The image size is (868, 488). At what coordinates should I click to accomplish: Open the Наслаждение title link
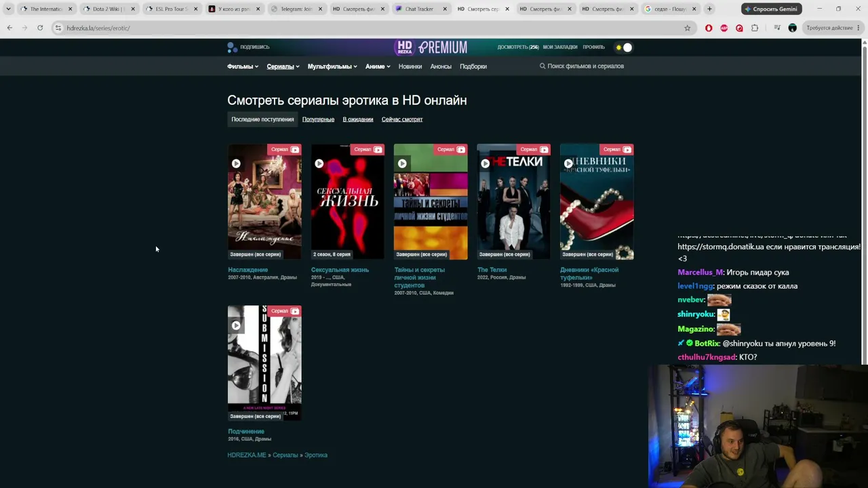point(248,270)
